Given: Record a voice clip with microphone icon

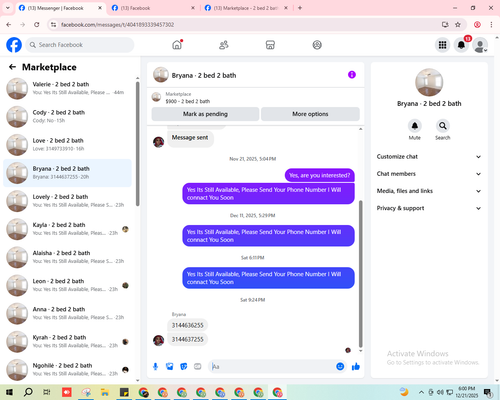Looking at the screenshot, I should 155,367.
